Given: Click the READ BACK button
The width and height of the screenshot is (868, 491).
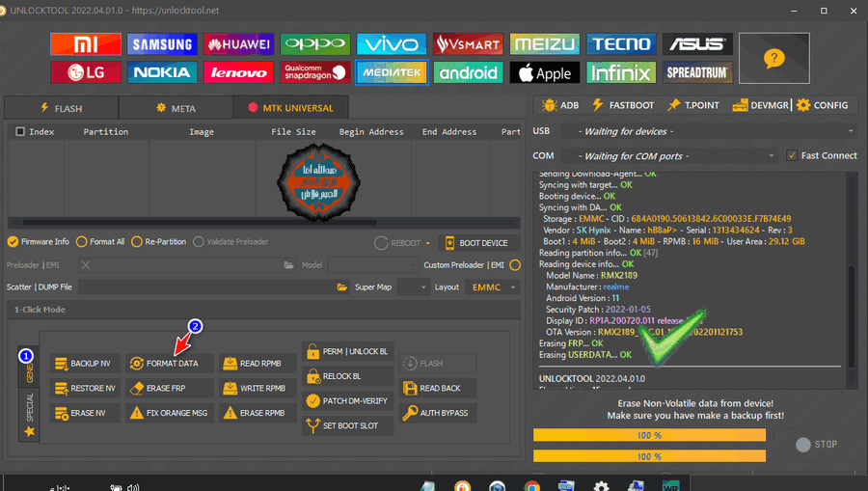Looking at the screenshot, I should [x=437, y=388].
